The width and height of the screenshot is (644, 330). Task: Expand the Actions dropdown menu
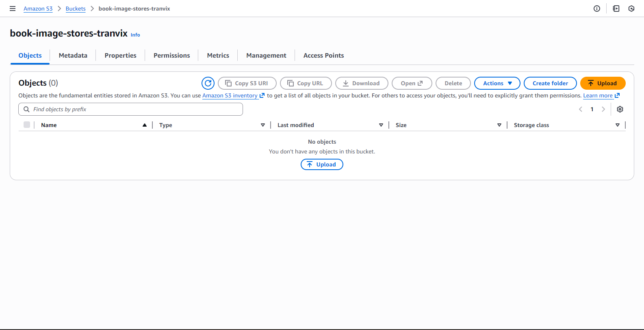tap(497, 83)
